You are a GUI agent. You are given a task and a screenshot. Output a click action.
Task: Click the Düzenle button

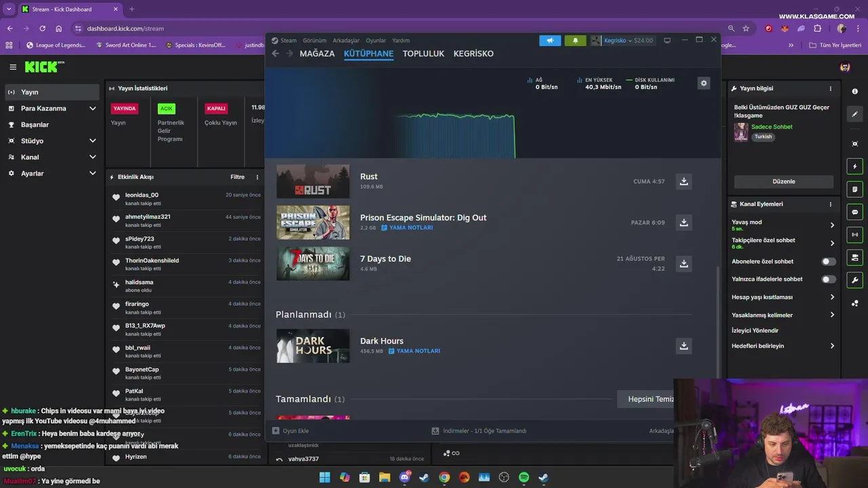coord(784,182)
